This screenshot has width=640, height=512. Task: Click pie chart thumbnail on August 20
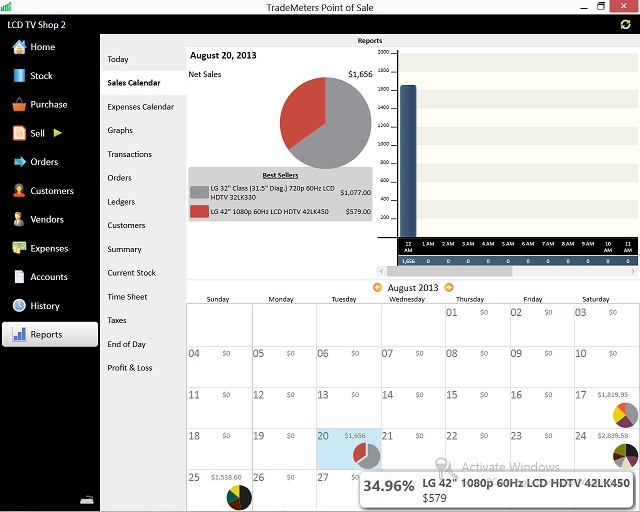click(x=367, y=456)
